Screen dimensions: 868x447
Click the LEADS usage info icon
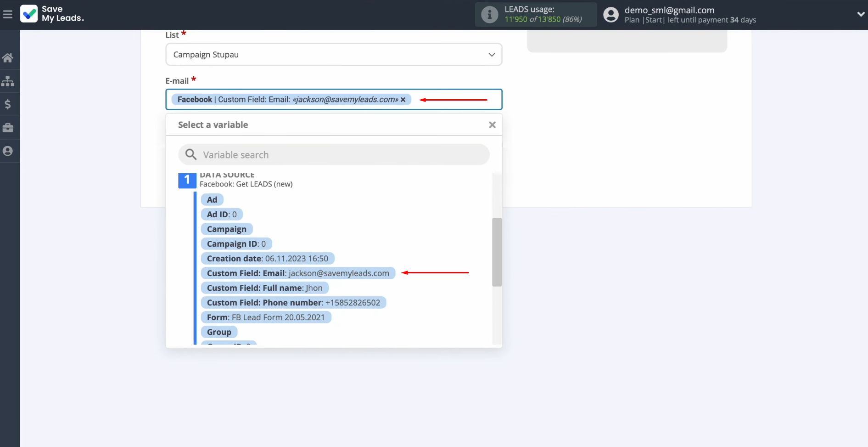tap(489, 15)
